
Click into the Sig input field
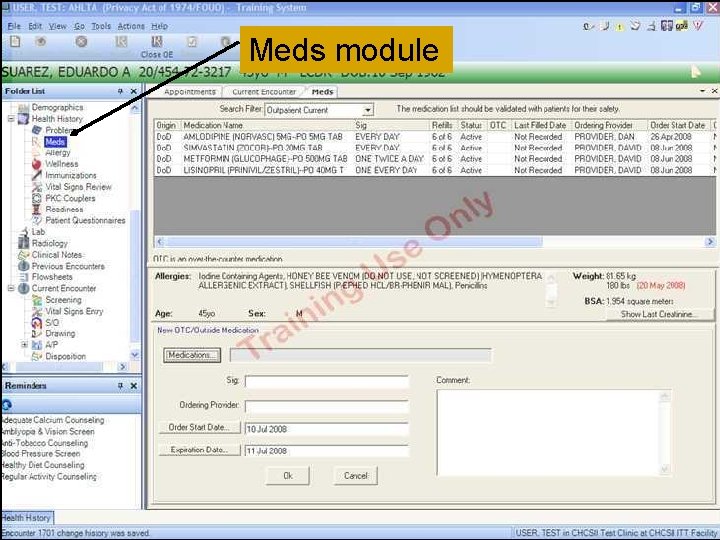pos(327,381)
